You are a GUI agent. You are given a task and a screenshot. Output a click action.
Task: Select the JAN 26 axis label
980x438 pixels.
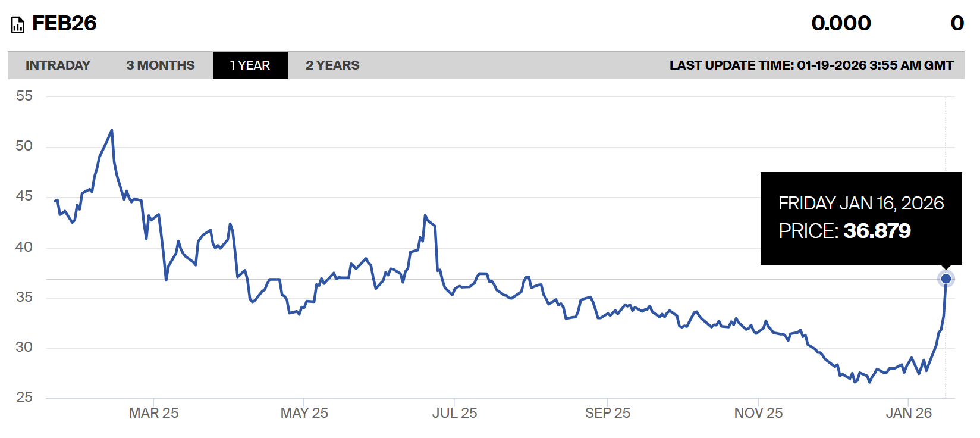pyautogui.click(x=909, y=413)
